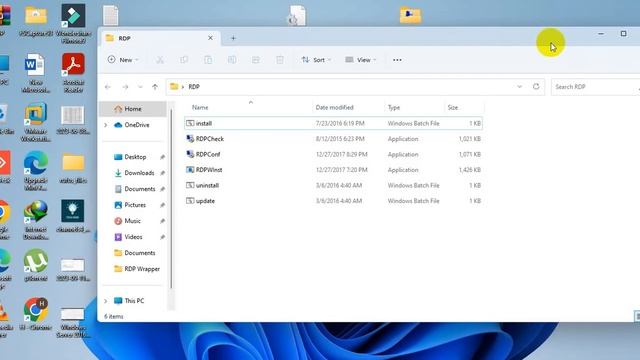
Task: Open Microsoft Word document on desktop
Action: tap(36, 73)
